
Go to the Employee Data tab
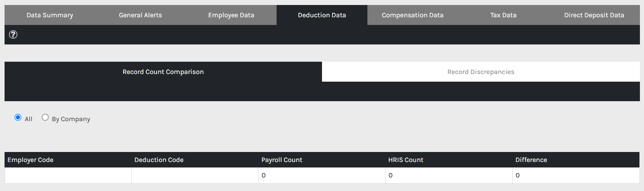coord(231,15)
